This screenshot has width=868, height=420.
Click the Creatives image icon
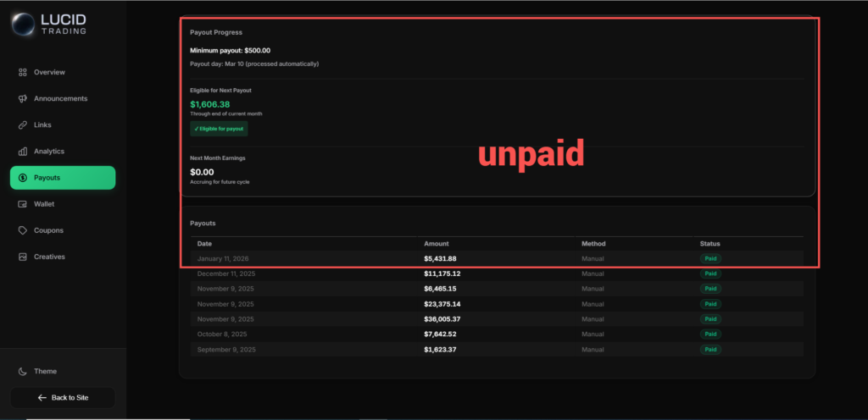23,257
